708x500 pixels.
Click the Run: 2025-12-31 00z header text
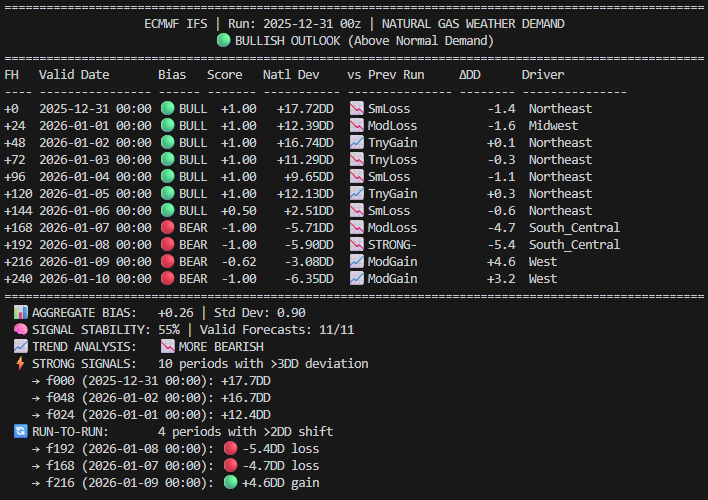pos(294,23)
